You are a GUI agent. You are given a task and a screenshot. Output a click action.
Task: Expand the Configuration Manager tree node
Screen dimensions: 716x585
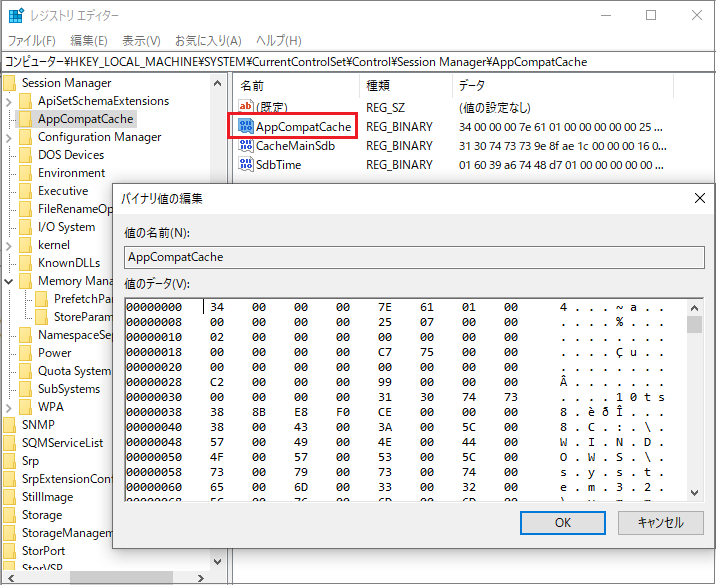9,137
